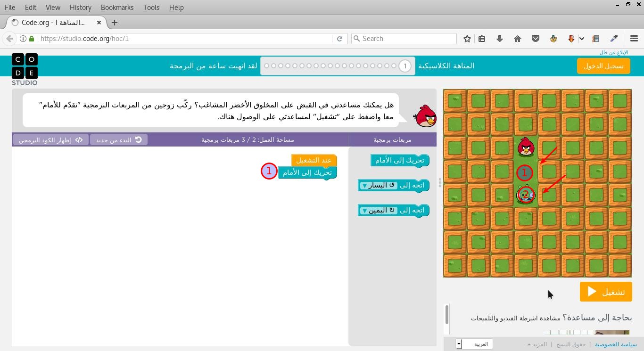
Task: Show site information icon
Action: (x=23, y=39)
